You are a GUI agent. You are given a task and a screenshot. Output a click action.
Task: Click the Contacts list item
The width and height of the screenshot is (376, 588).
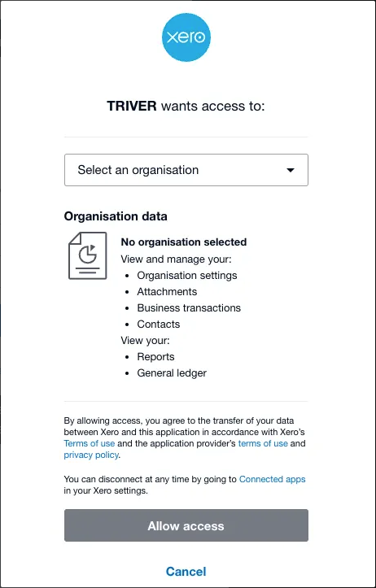click(159, 324)
